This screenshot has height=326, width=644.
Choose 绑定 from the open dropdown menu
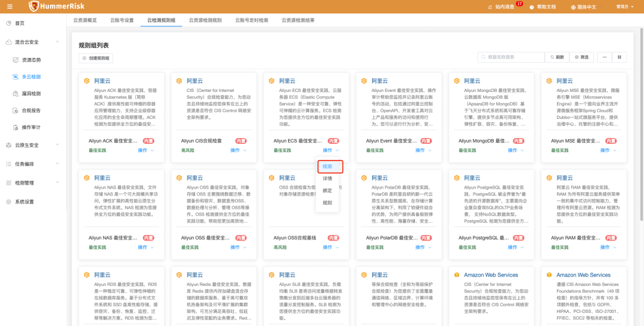click(x=327, y=190)
